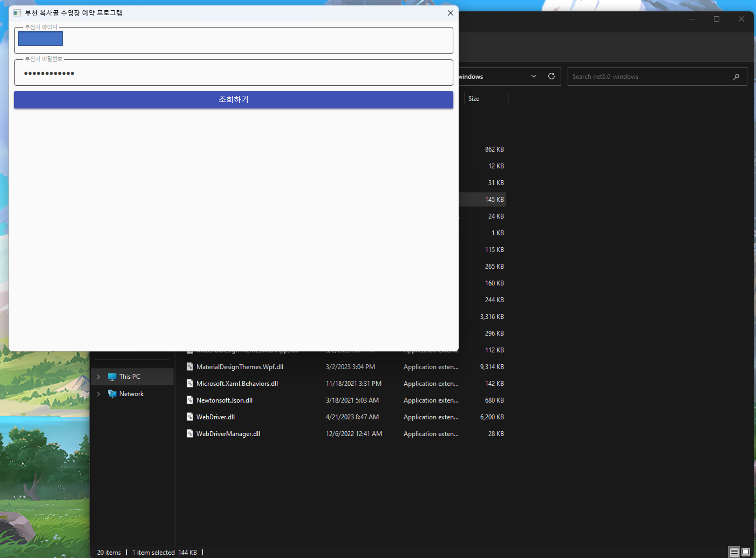
Task: Click the search magnifier icon
Action: click(736, 77)
